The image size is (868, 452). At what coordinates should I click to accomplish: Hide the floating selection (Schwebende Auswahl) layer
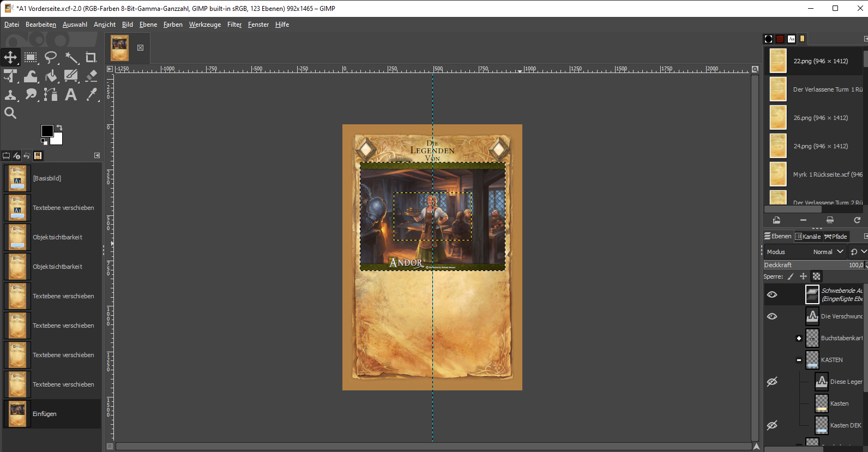click(x=772, y=294)
